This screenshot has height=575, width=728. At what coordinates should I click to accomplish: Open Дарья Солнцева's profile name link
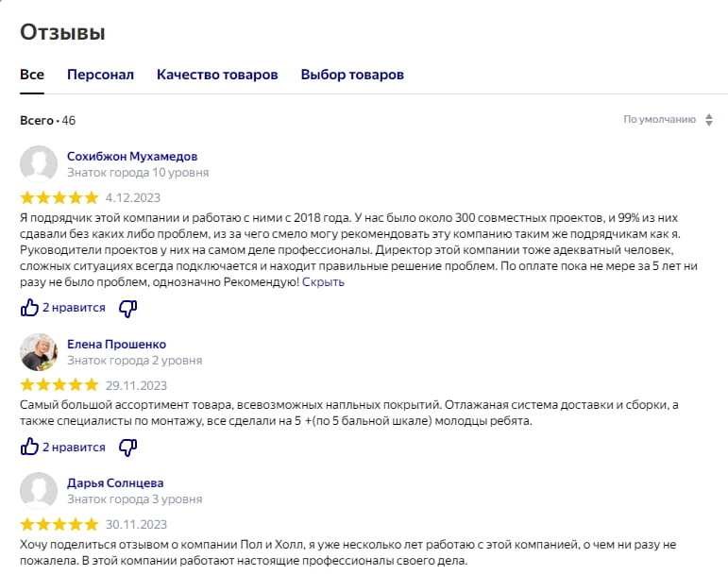(115, 482)
